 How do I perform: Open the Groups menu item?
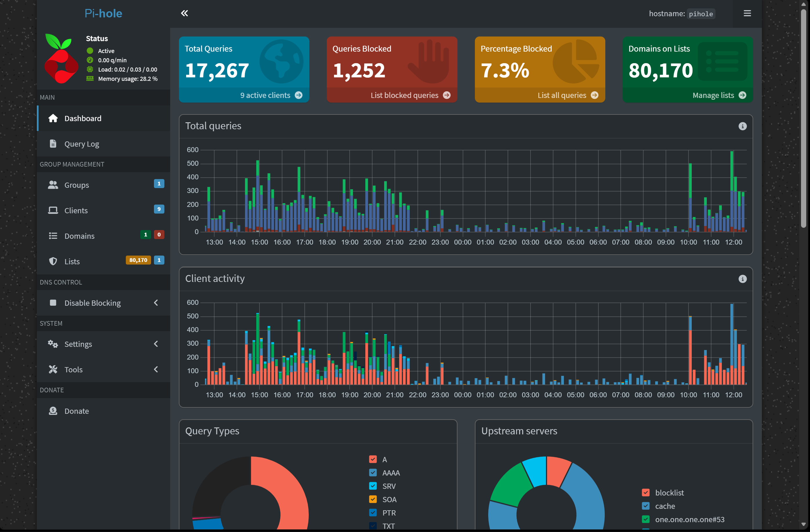click(x=103, y=185)
